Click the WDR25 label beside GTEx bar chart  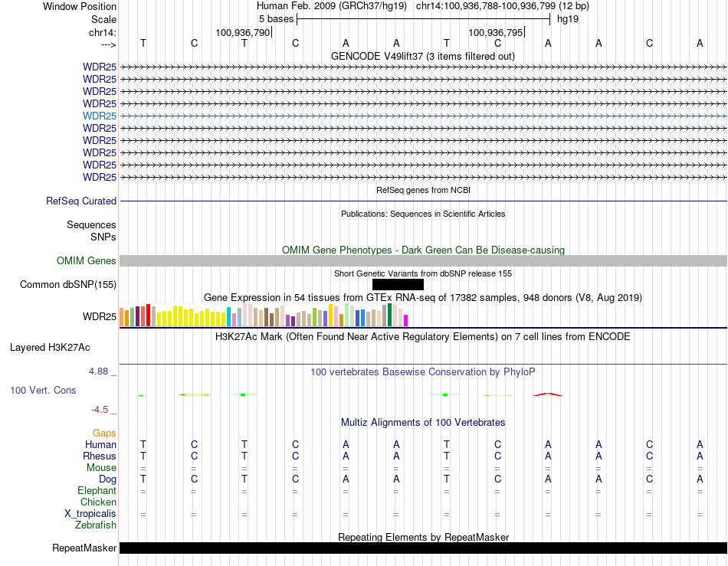tap(100, 316)
